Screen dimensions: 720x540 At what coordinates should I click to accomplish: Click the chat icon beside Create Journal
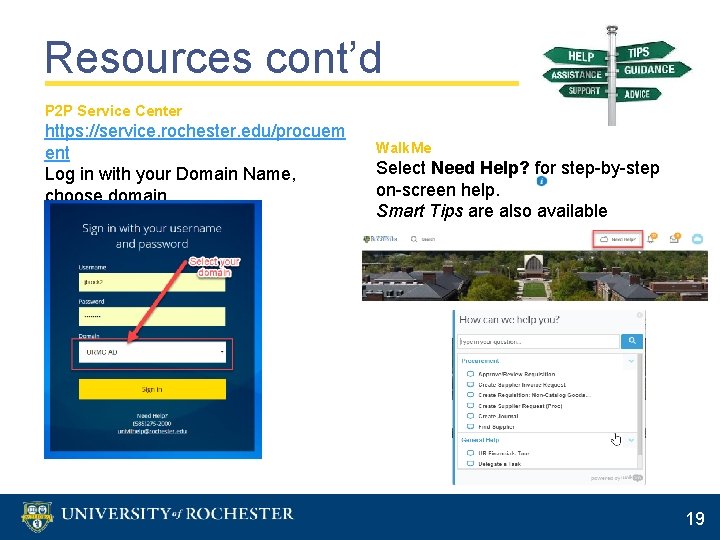pyautogui.click(x=470, y=416)
